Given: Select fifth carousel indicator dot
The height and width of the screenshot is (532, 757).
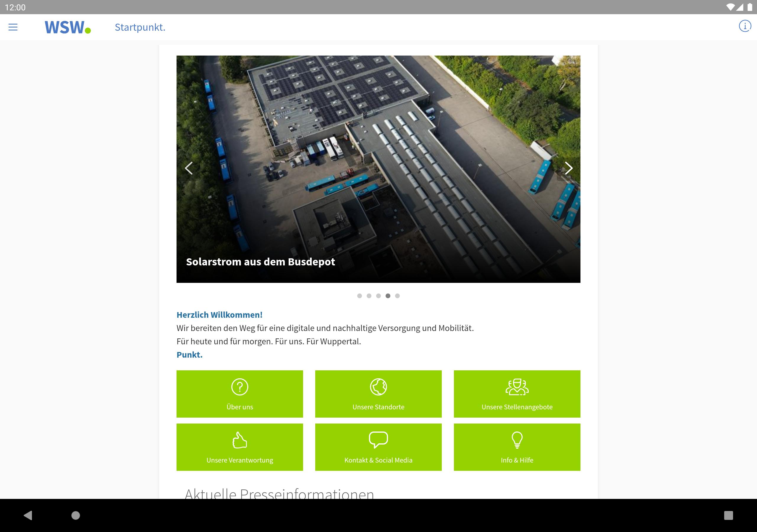Looking at the screenshot, I should point(397,296).
